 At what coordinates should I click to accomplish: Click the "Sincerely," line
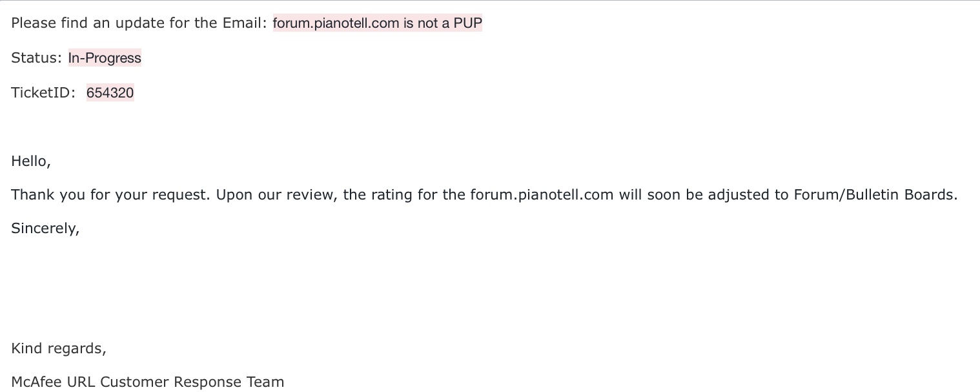point(45,228)
